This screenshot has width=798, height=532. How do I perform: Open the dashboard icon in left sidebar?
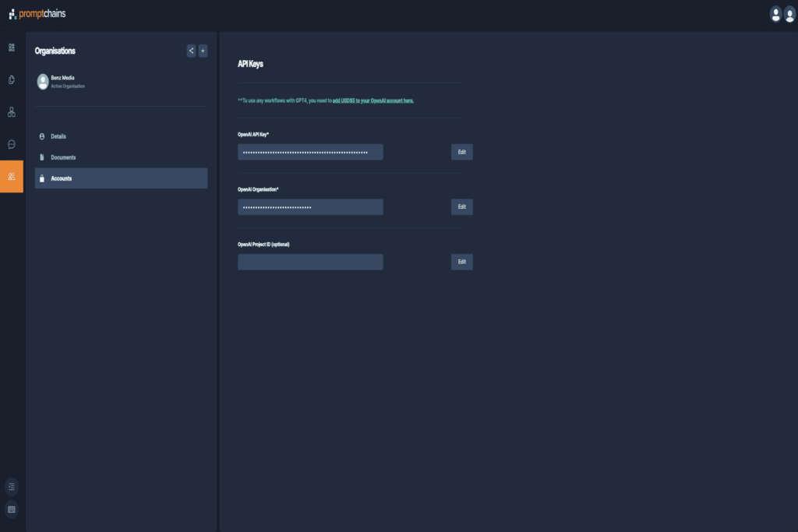[11, 48]
